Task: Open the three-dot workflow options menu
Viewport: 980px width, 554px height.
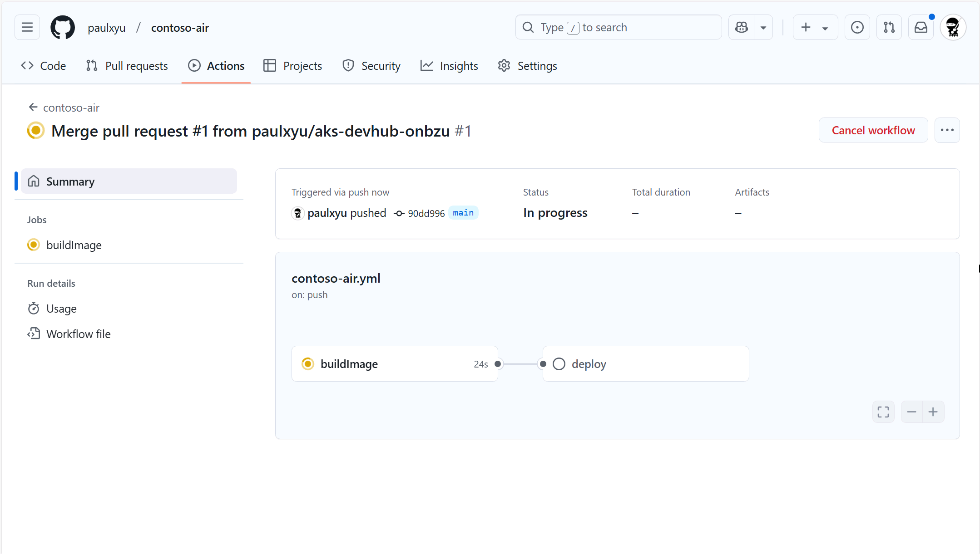Action: (x=947, y=130)
